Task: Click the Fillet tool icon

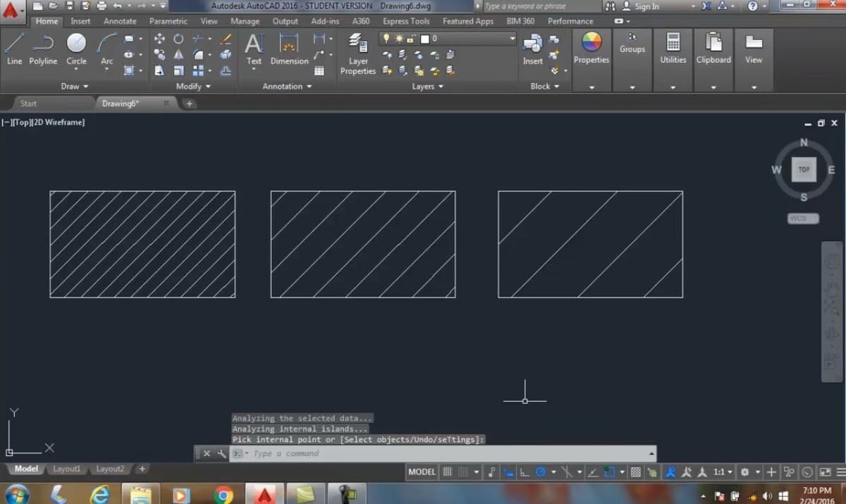Action: click(x=199, y=54)
